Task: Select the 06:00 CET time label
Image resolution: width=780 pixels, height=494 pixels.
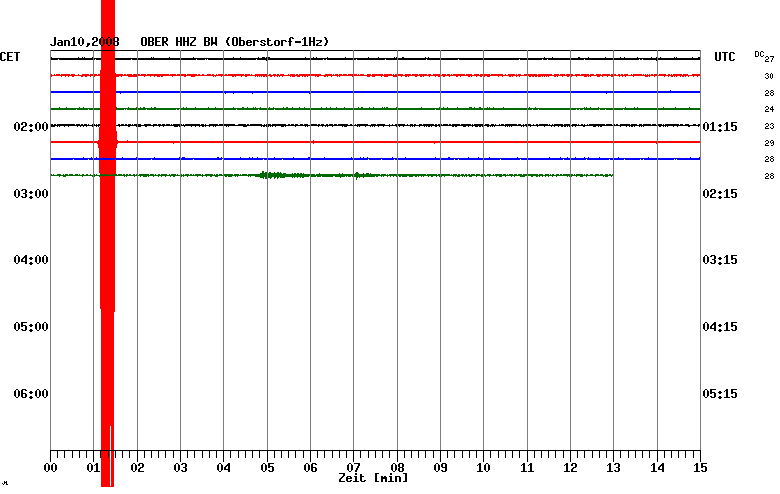Action: pos(31,394)
